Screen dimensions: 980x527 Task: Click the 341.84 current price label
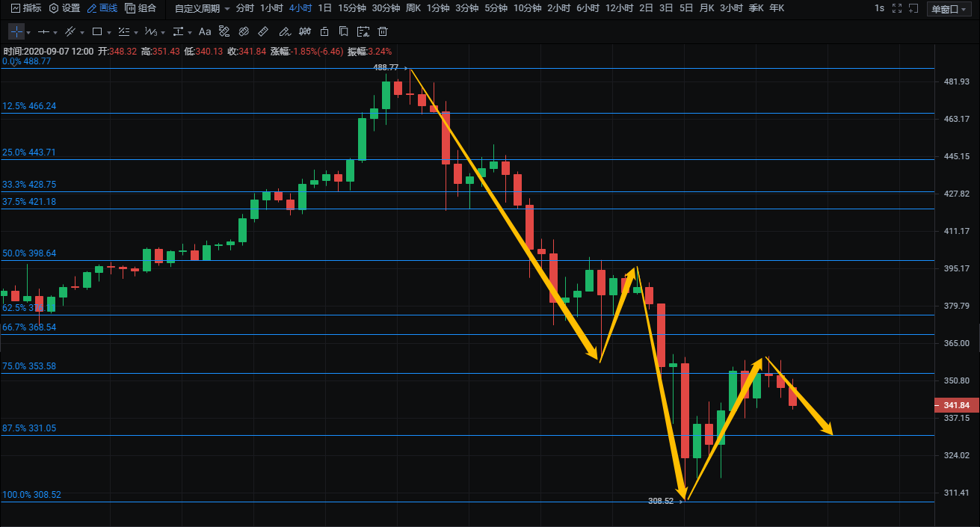click(x=956, y=405)
